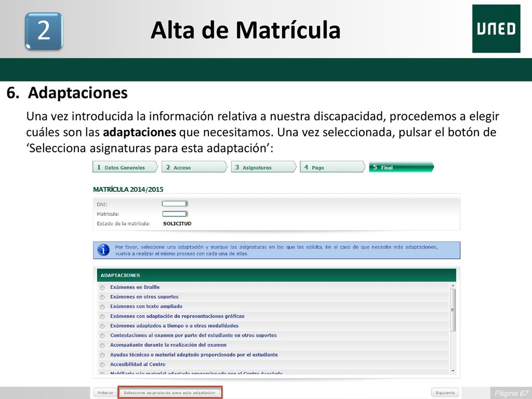Viewport: 532px width, 399px height.
Task: Go to step 2 Acceso
Action: (x=194, y=167)
